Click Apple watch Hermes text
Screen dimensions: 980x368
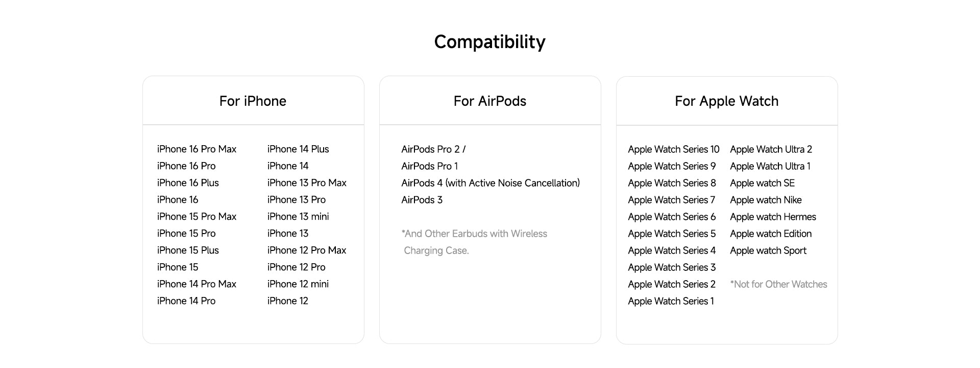point(773,217)
